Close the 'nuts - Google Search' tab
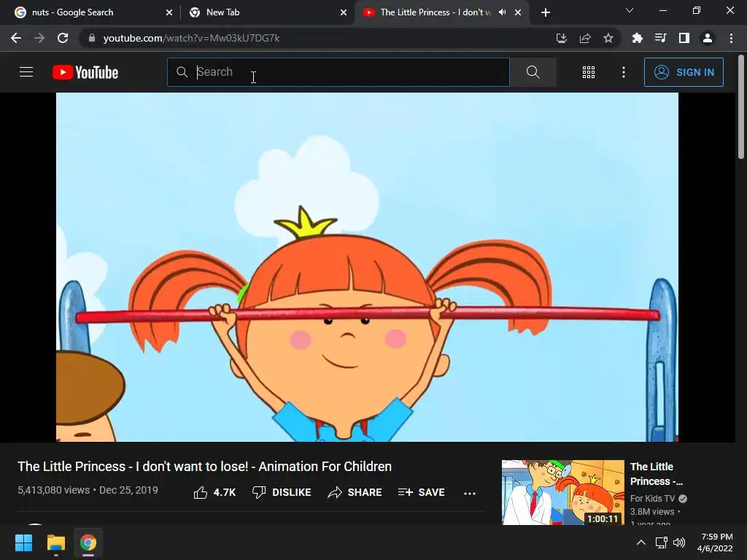Viewport: 747px width, 560px height. 169,12
